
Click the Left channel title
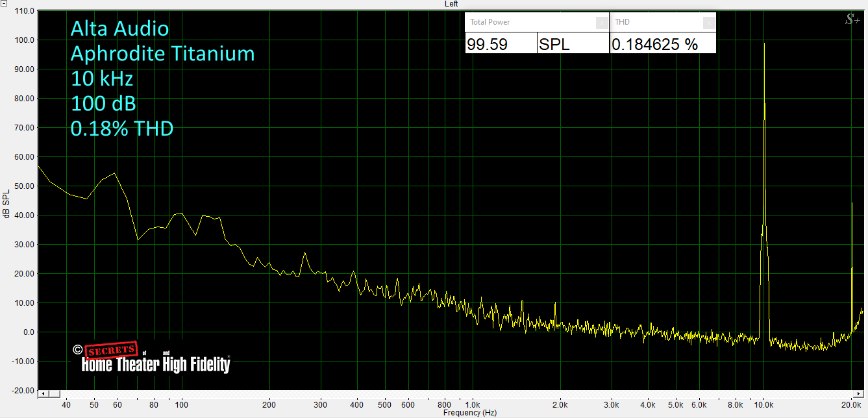[x=451, y=4]
